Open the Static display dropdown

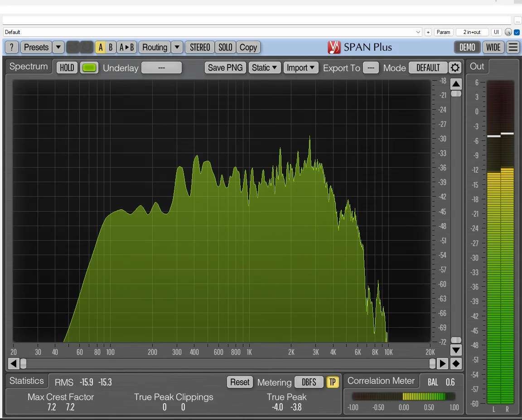265,68
